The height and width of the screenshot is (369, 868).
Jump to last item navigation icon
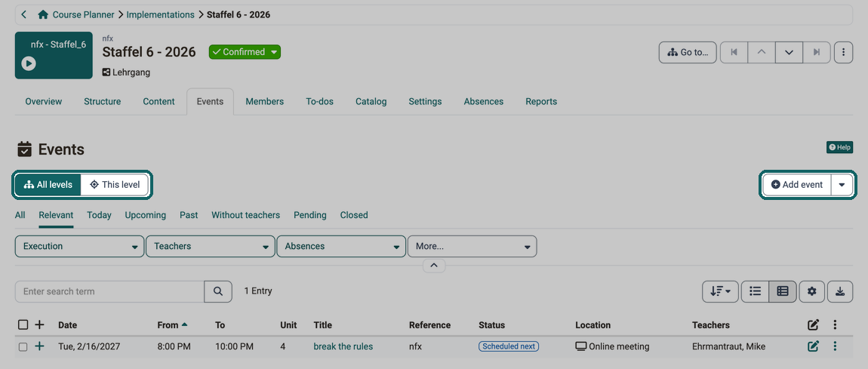pos(817,53)
